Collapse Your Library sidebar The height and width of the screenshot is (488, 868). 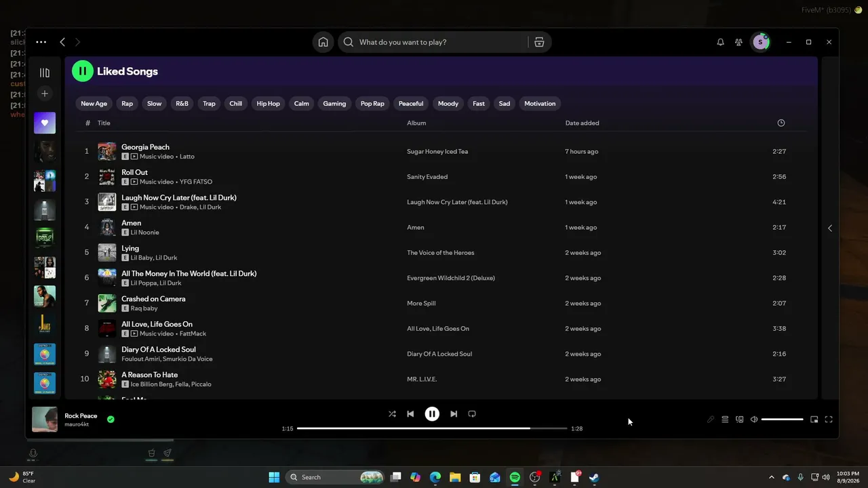(45, 73)
